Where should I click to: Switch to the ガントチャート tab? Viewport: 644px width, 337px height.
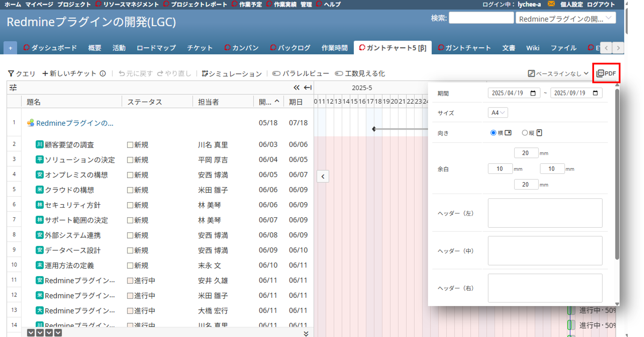coord(464,48)
